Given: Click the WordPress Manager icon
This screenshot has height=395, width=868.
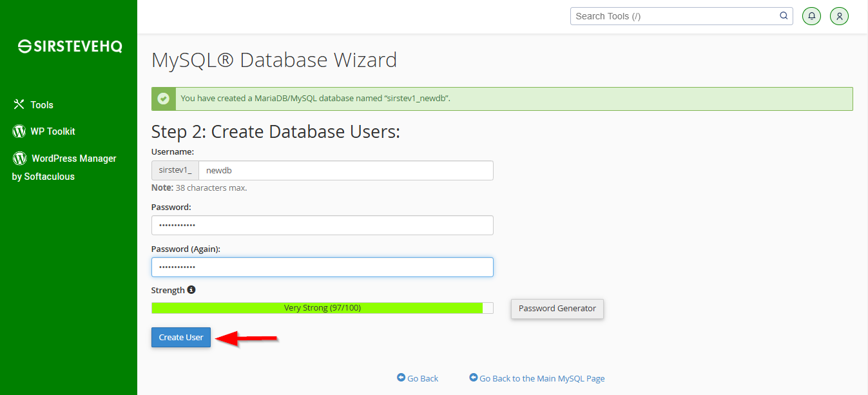Looking at the screenshot, I should coord(19,158).
